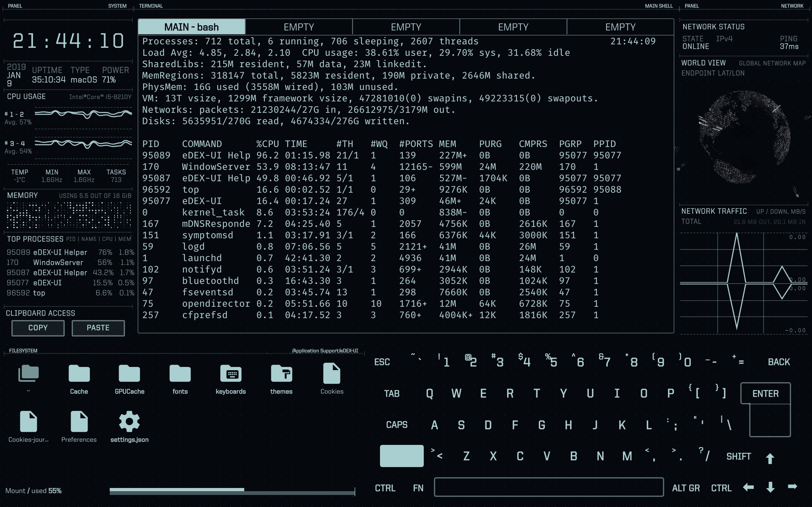Go up to parent directory icon
812x507 pixels.
pos(29,374)
